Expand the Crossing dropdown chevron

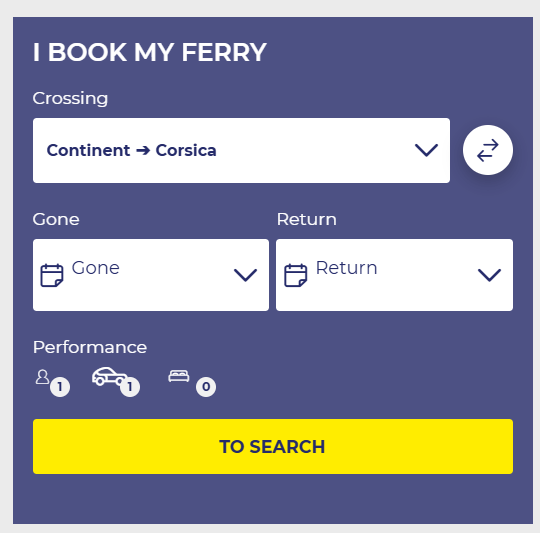(426, 150)
